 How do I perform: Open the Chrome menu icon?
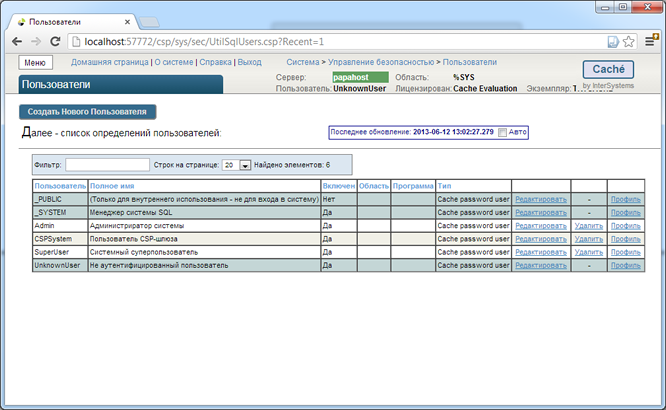650,41
